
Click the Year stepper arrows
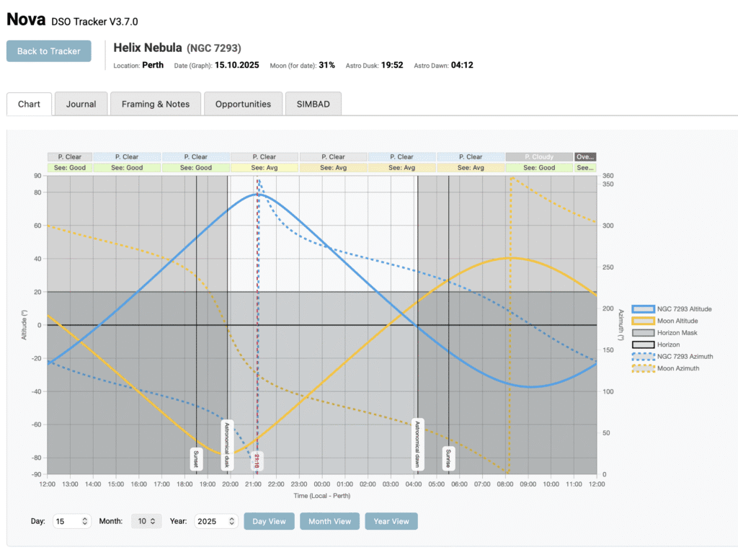click(x=231, y=521)
